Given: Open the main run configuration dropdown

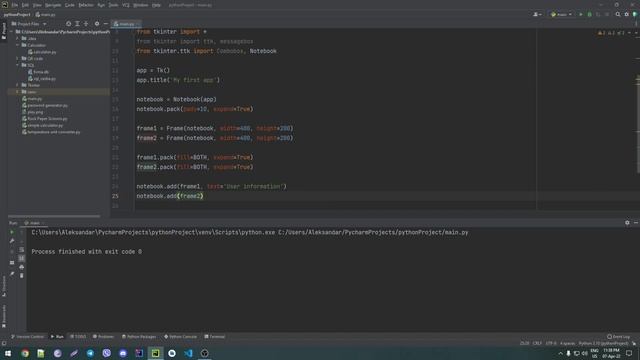Looking at the screenshot, I should 562,14.
